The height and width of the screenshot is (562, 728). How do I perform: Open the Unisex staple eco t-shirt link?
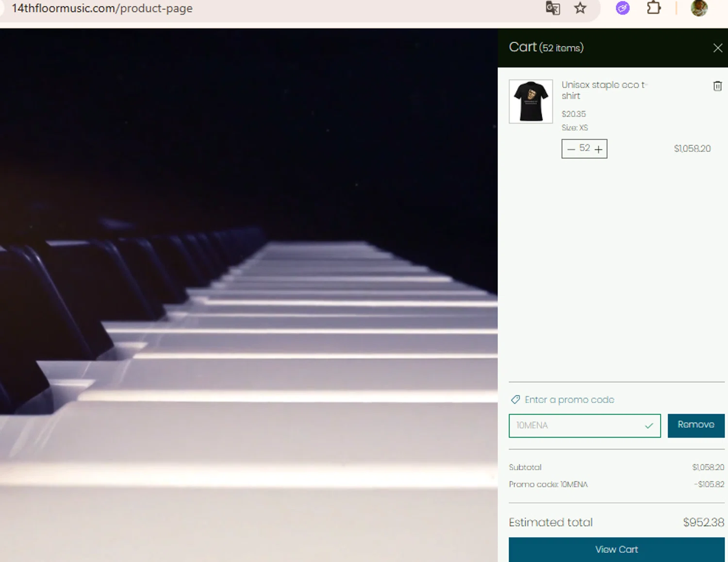[604, 90]
